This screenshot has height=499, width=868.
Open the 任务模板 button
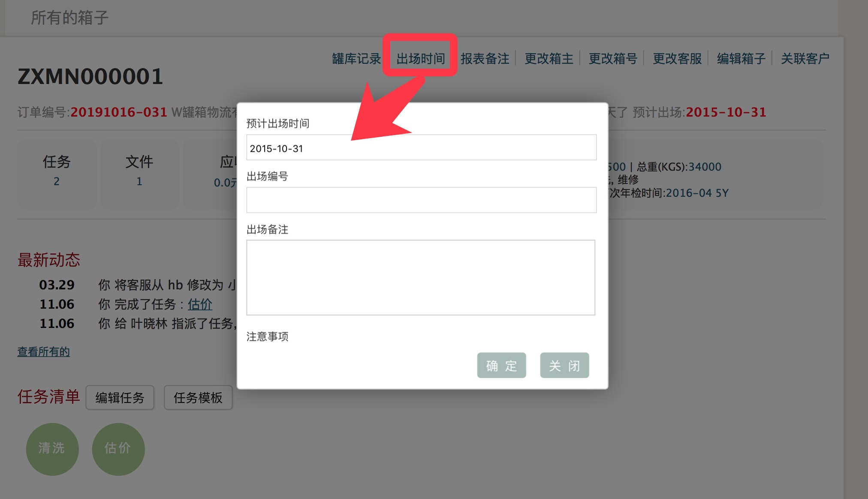198,398
